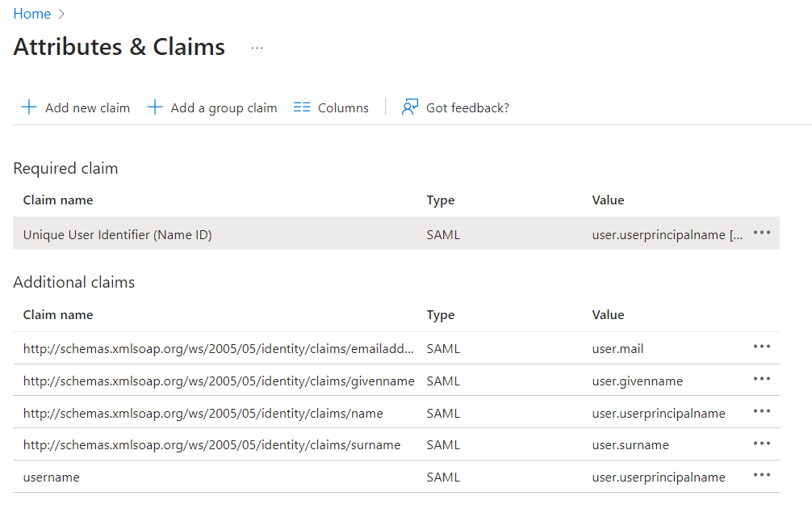Open the ellipsis menu for the name claim

pos(761,412)
